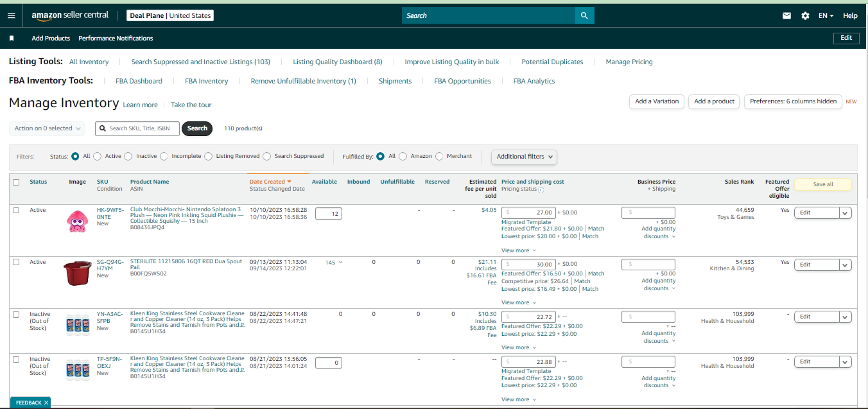Open Preferences: 6 columns hidden

click(793, 101)
